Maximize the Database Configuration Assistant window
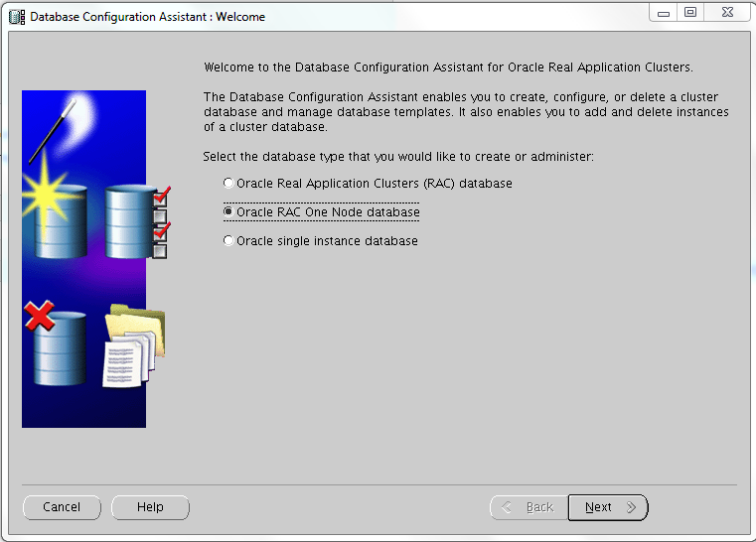The height and width of the screenshot is (542, 756). pyautogui.click(x=690, y=13)
